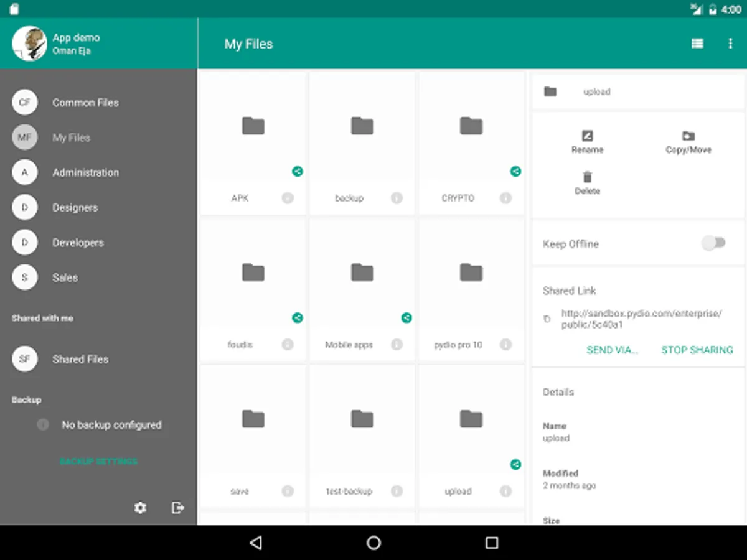Viewport: 747px width, 560px height.
Task: Click the Rename action icon
Action: point(587,136)
